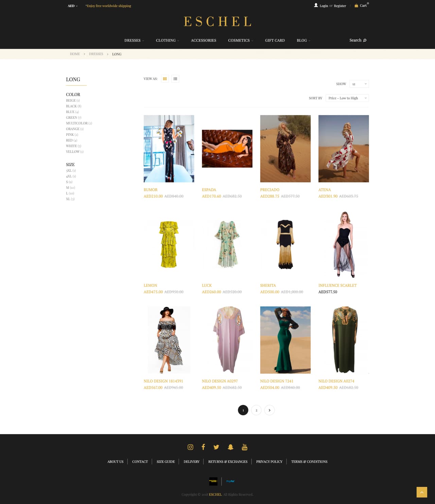
Task: Filter by color Orange
Action: (75, 129)
